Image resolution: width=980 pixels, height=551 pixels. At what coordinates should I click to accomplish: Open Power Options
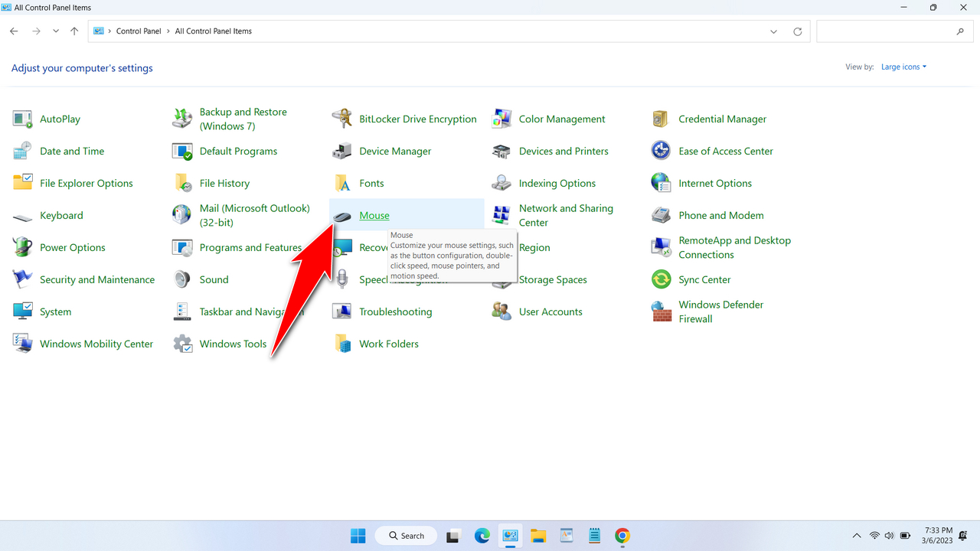tap(73, 247)
